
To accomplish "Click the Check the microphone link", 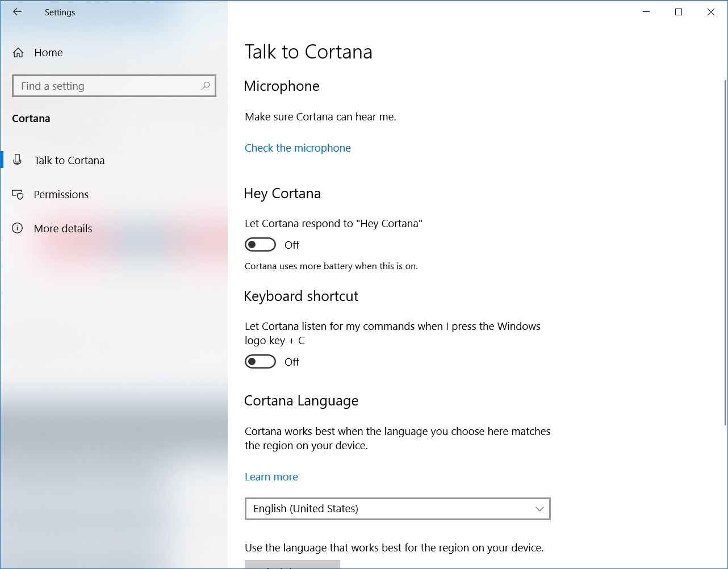I will click(x=298, y=148).
